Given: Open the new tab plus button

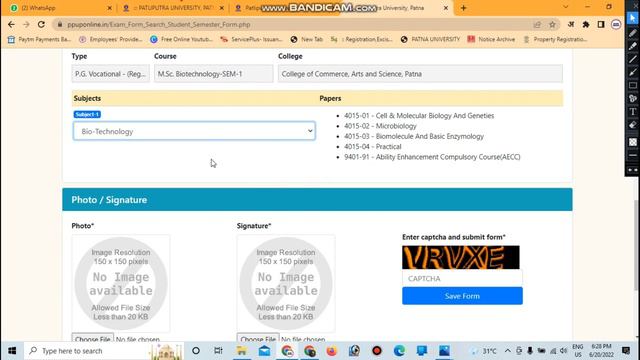Looking at the screenshot, I should [463, 8].
